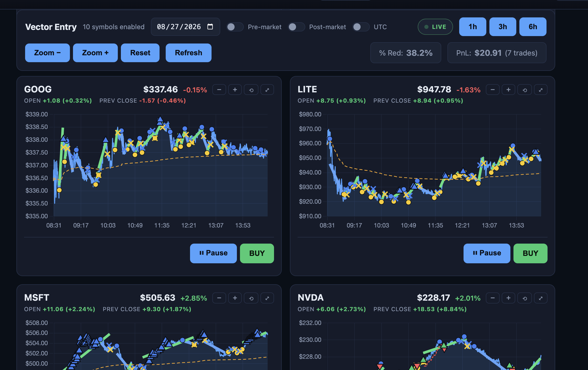Zoom in the GOOG chart with plus icon
This screenshot has width=588, height=370.
pyautogui.click(x=235, y=90)
